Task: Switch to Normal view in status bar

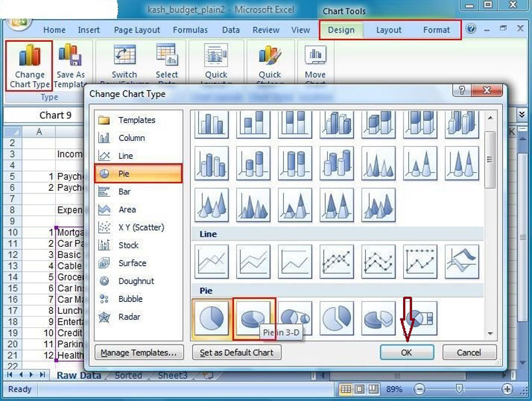Action: [346, 389]
